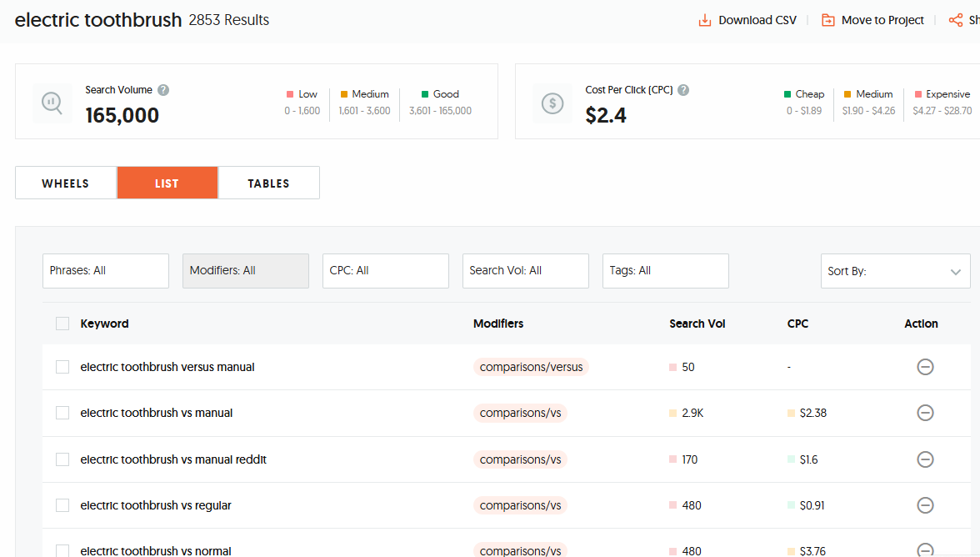Open the Search Vol: All filter

pos(525,271)
